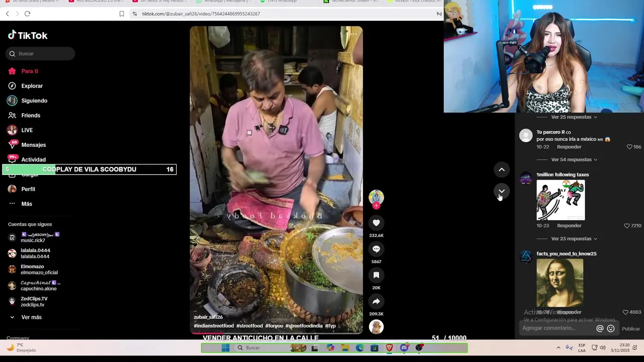Click the Publicar comment button
This screenshot has width=644, height=362.
631,329
